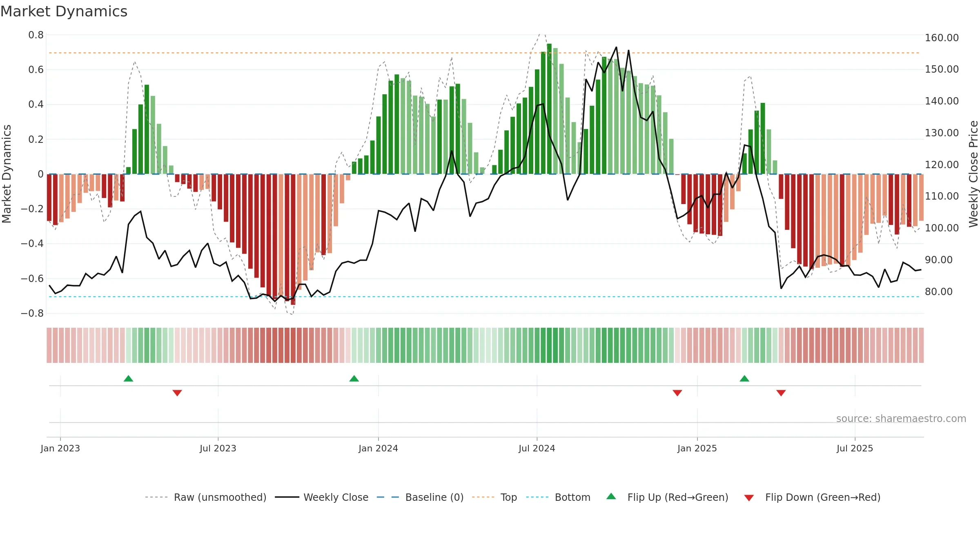
Task: Click the 0.8 left axis label
Action: pyautogui.click(x=36, y=35)
